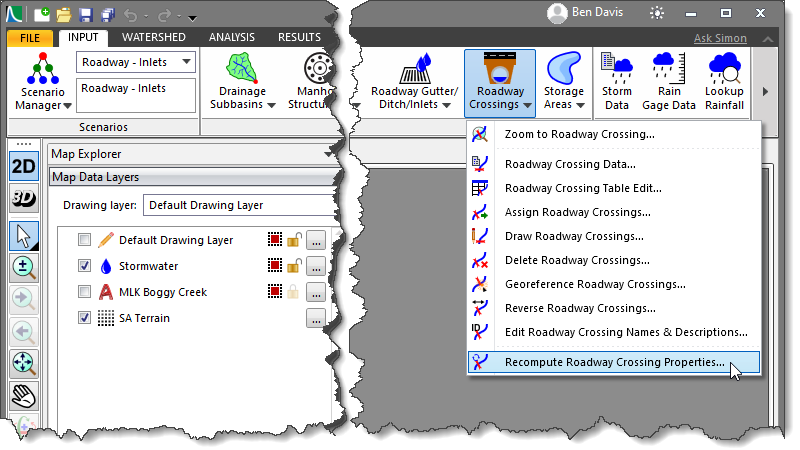Undo the last action
Screen dimensions: 800x450
pyautogui.click(x=131, y=15)
